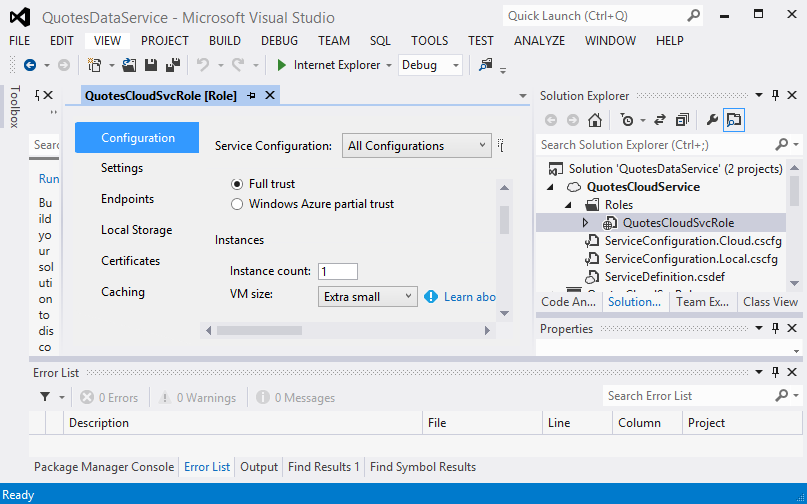This screenshot has height=504, width=807.
Task: Auto-hide the Error List pin icon
Action: click(776, 372)
